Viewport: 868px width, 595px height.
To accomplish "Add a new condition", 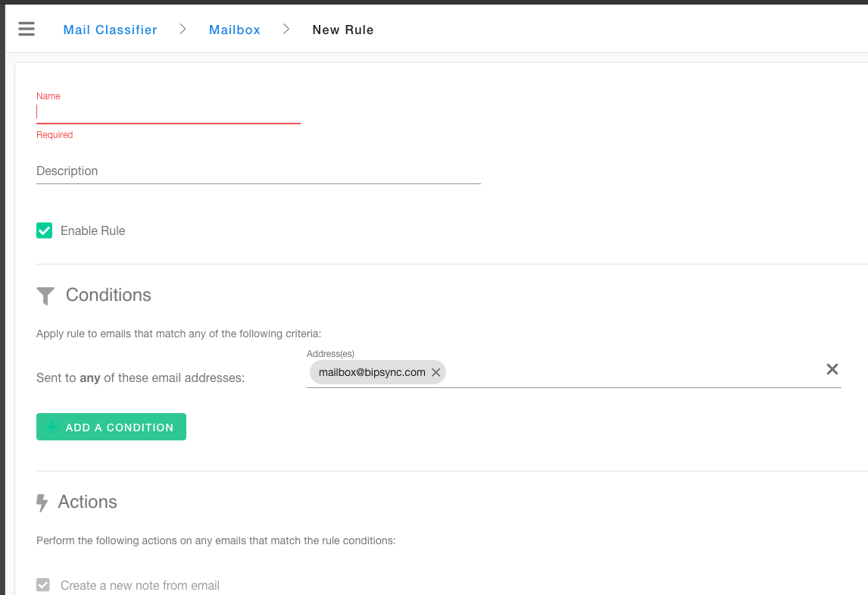I will click(111, 427).
